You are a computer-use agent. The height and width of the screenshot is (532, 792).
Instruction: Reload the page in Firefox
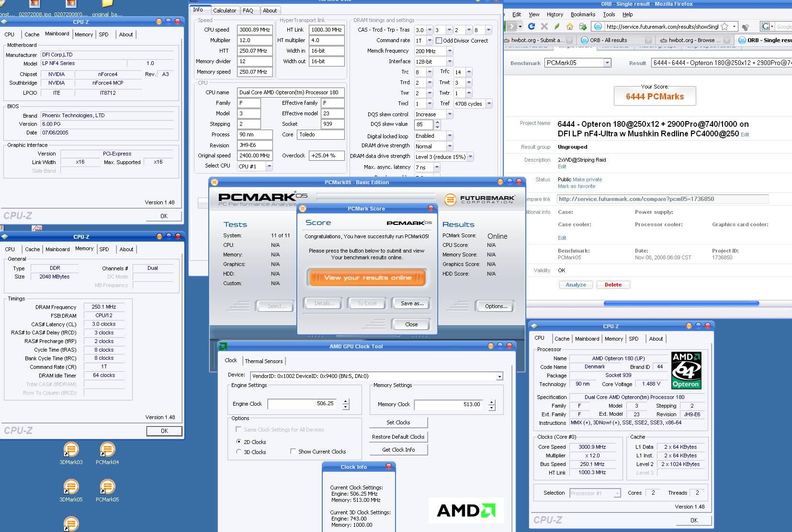pyautogui.click(x=531, y=26)
